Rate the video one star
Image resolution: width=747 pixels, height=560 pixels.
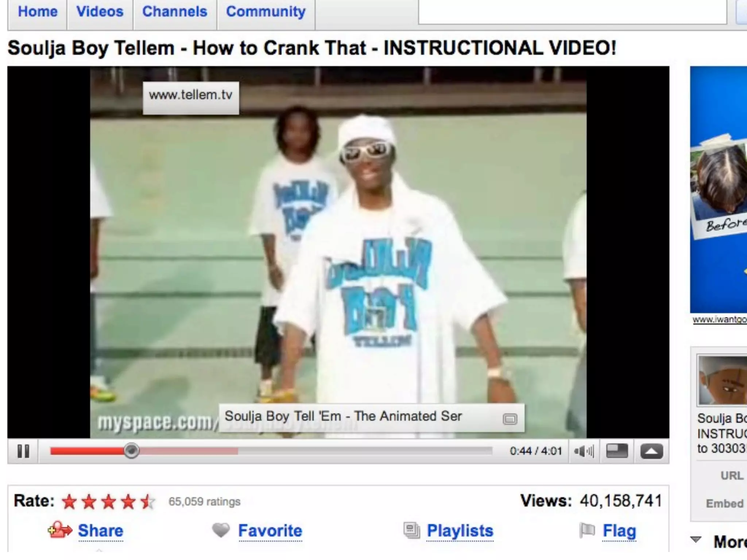coord(69,502)
